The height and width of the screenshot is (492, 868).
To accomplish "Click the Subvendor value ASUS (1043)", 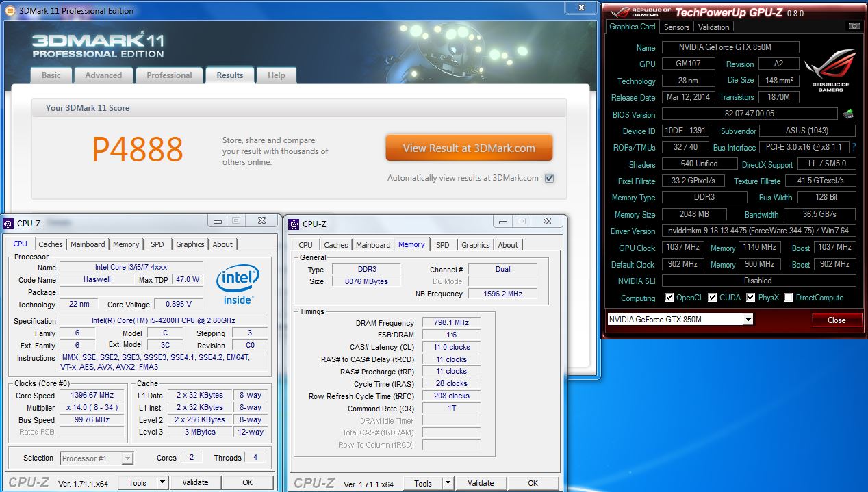I will pos(807,131).
